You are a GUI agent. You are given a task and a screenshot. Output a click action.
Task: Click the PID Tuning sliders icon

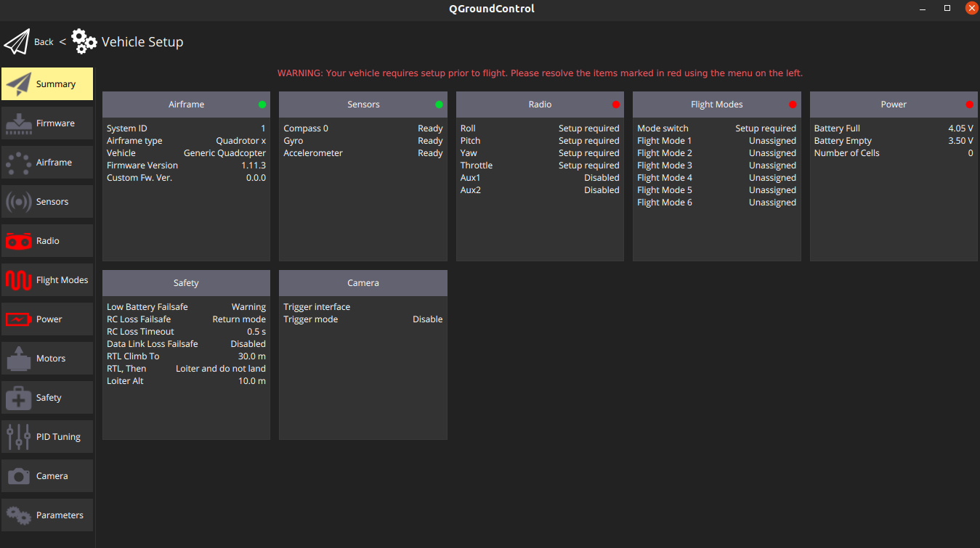coord(18,437)
